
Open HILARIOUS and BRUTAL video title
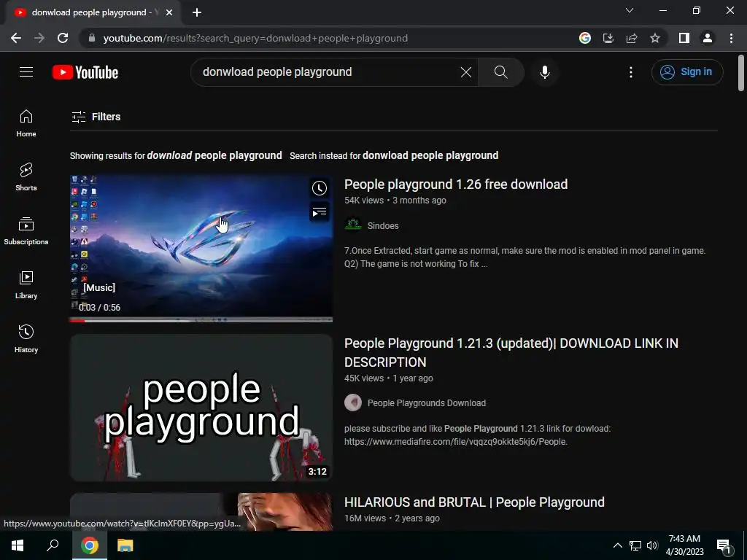tap(474, 502)
